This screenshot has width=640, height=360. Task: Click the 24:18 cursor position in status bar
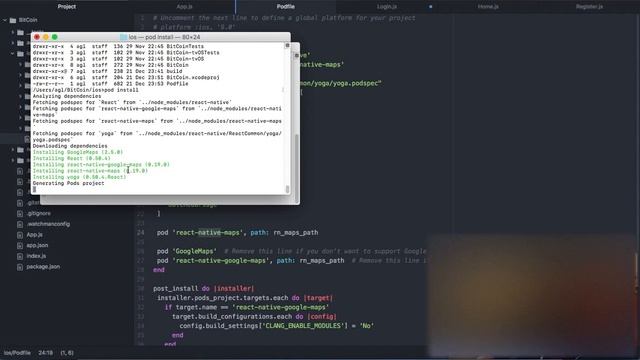(x=45, y=353)
